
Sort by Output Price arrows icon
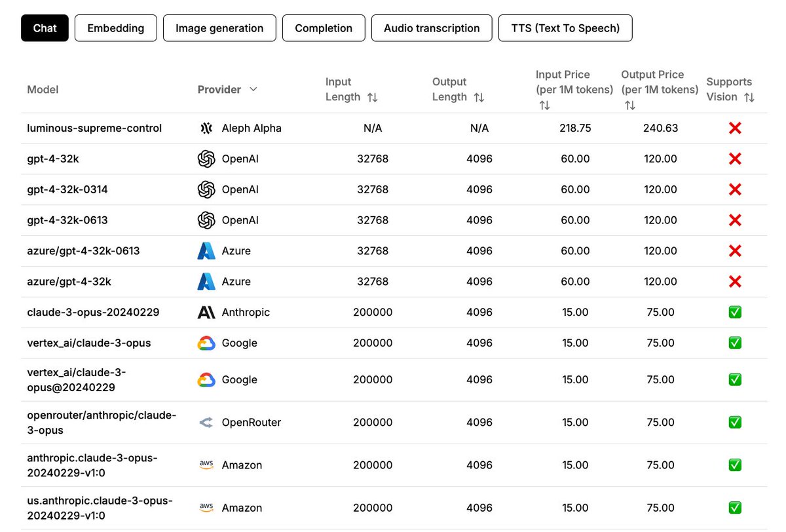click(x=629, y=105)
